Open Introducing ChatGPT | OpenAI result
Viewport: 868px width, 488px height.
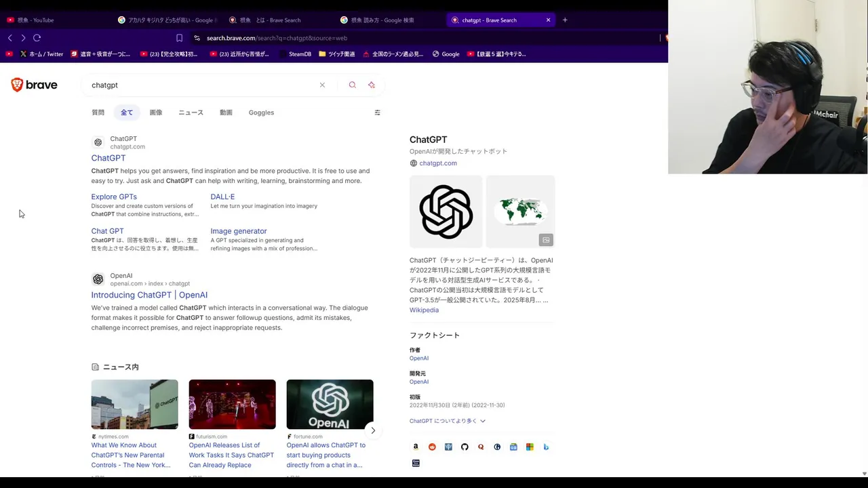149,295
